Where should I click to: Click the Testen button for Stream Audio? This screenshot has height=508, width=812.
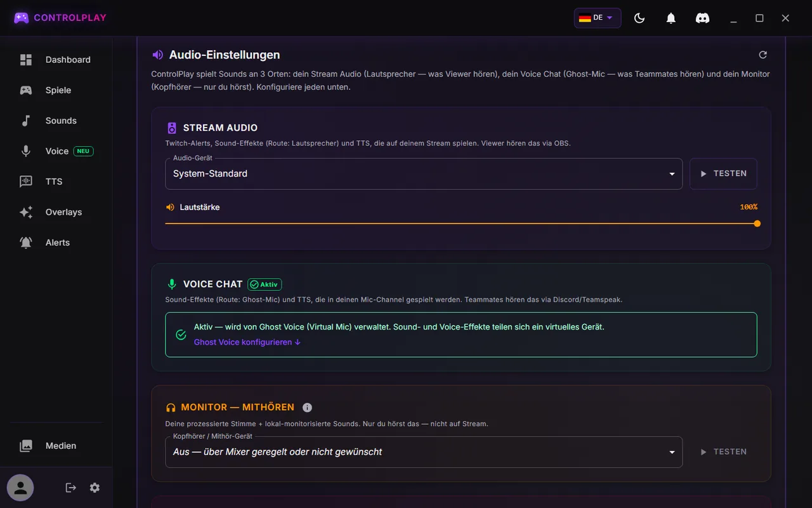pyautogui.click(x=723, y=173)
